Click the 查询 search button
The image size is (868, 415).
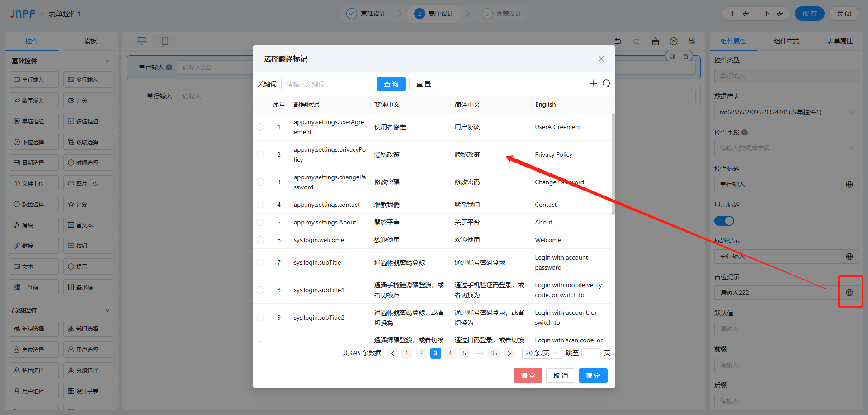tap(391, 84)
